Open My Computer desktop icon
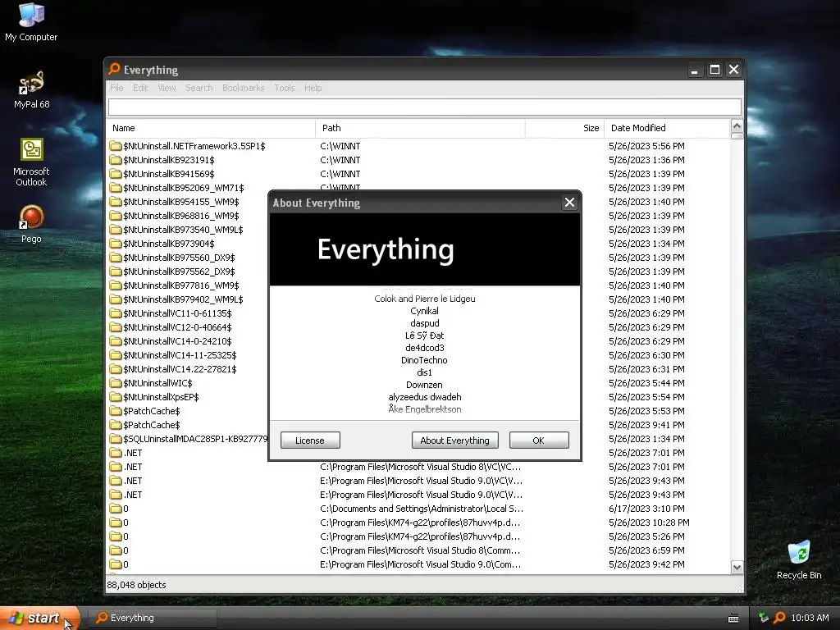 31,22
